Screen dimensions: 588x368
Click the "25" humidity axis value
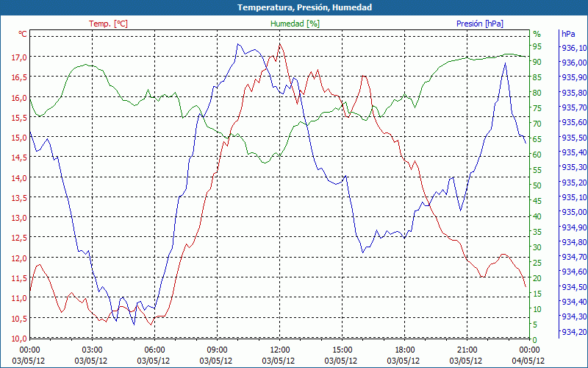pos(537,263)
